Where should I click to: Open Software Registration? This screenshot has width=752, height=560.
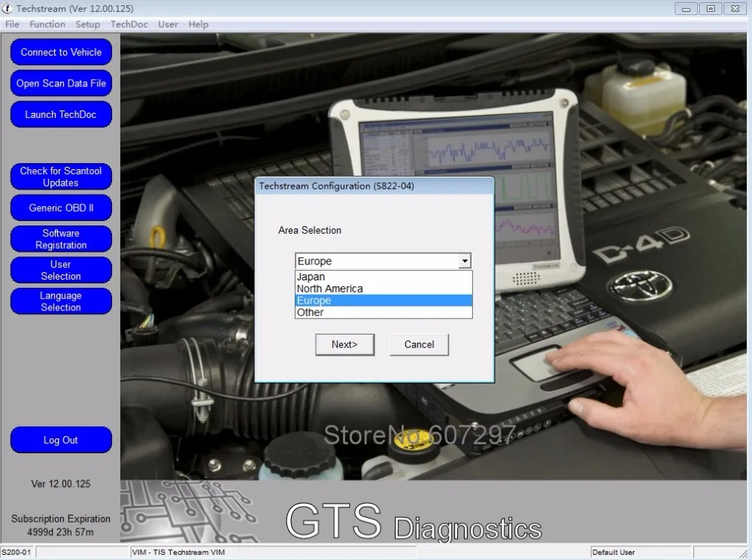tap(60, 238)
